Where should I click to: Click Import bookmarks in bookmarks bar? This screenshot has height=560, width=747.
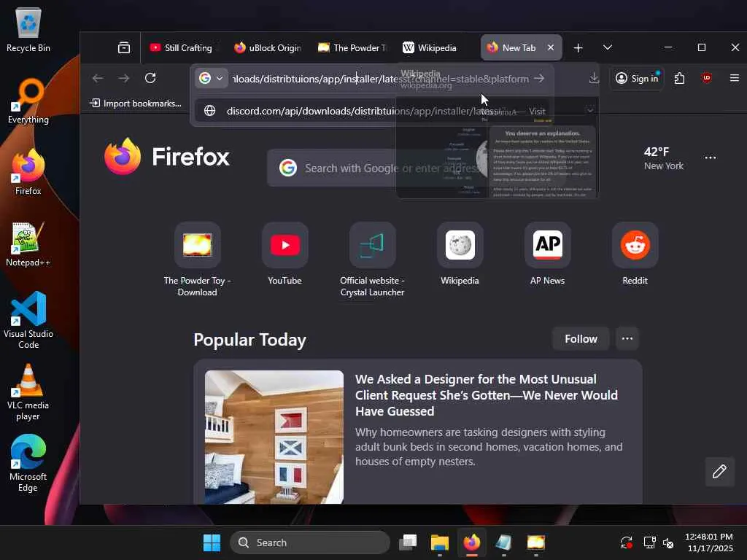click(136, 104)
